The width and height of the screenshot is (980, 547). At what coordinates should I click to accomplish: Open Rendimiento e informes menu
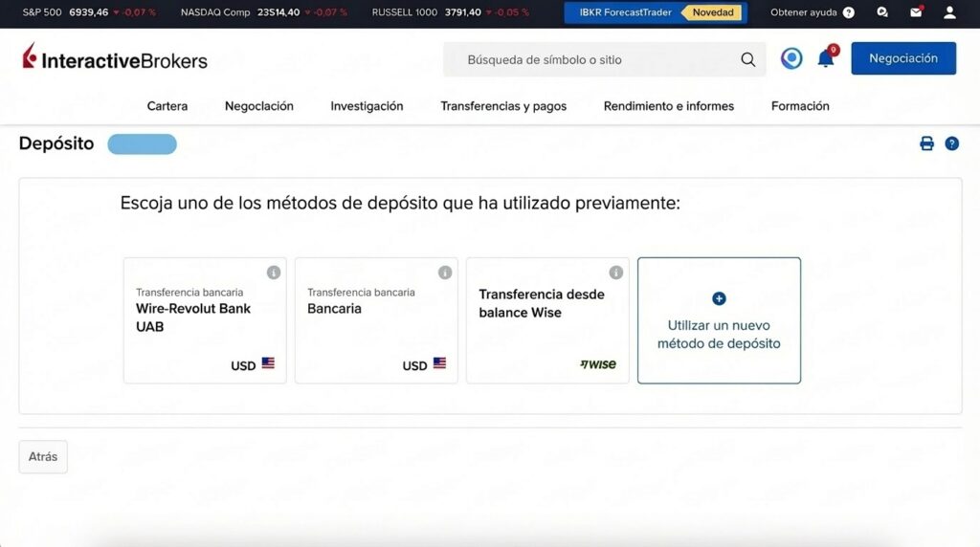[x=669, y=106]
